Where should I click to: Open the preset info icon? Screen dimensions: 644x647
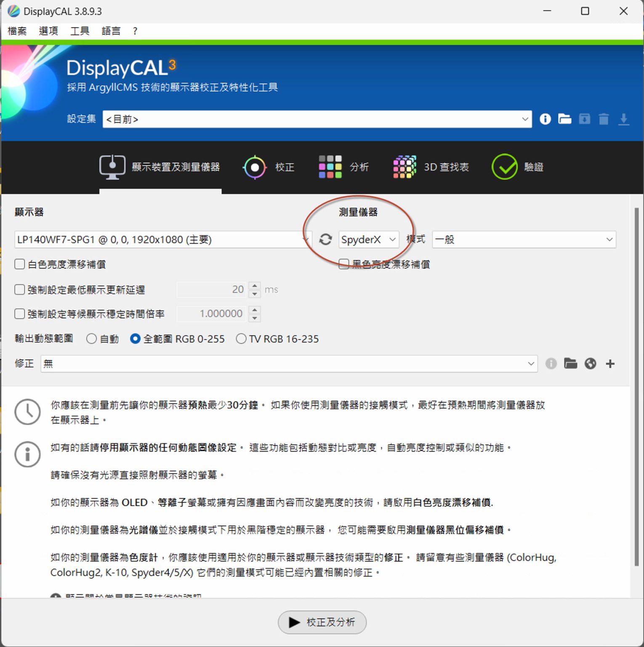(x=545, y=119)
